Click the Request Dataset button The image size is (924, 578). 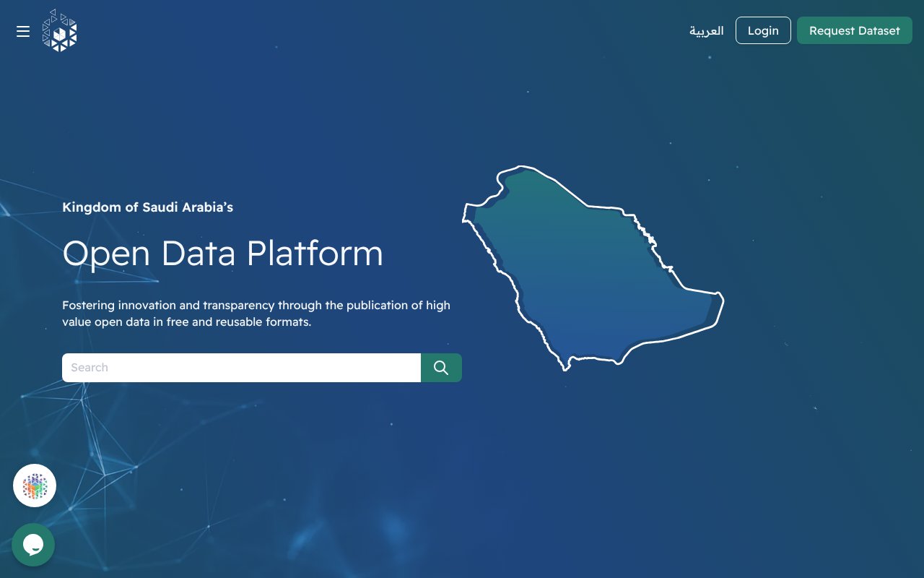click(855, 30)
